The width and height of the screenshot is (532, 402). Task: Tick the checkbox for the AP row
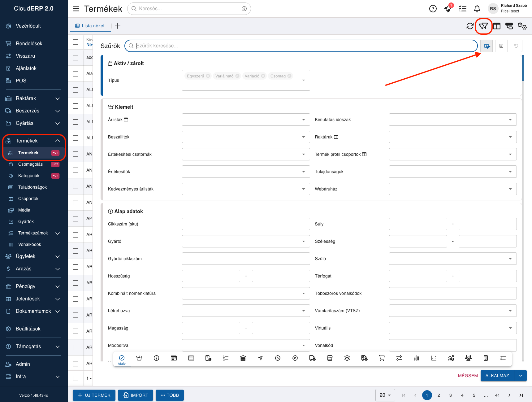[76, 219]
